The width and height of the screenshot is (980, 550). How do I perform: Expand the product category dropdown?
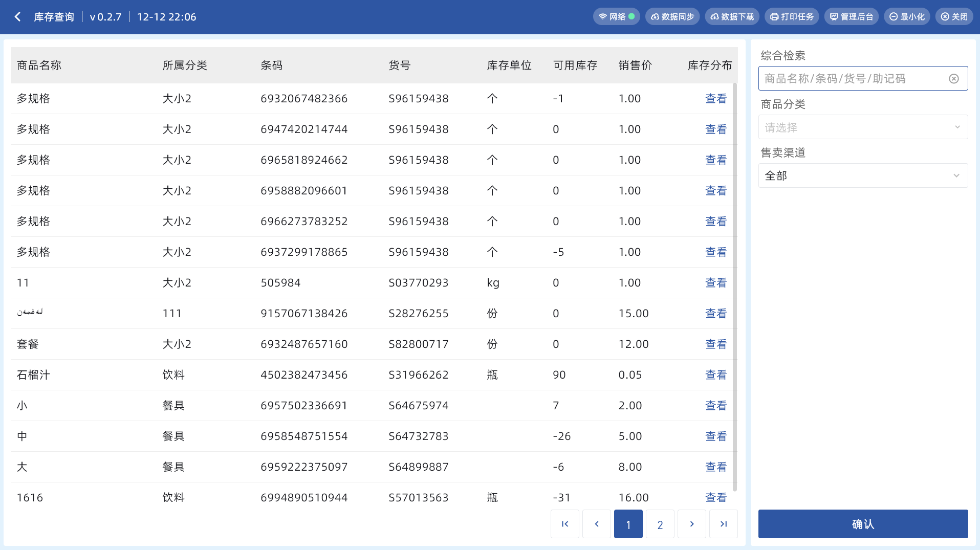[863, 127]
